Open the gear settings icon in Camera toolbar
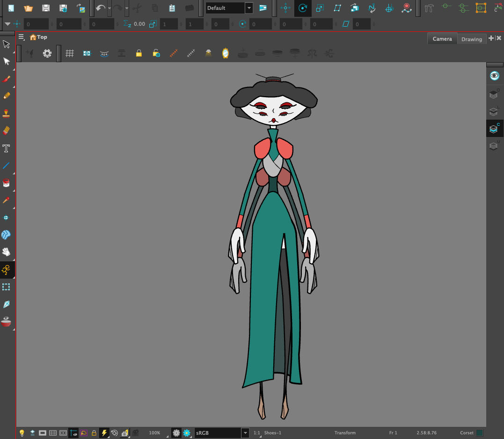This screenshot has height=439, width=504. tap(47, 53)
